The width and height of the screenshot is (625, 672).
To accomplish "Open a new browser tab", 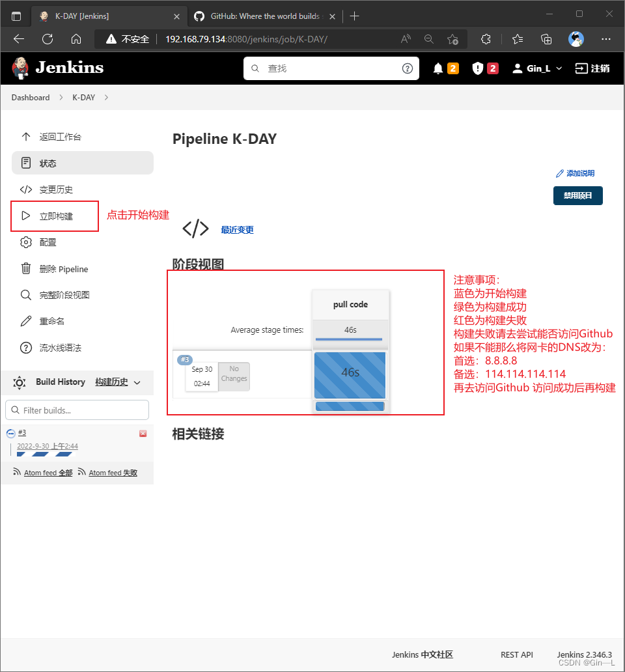I will point(354,16).
